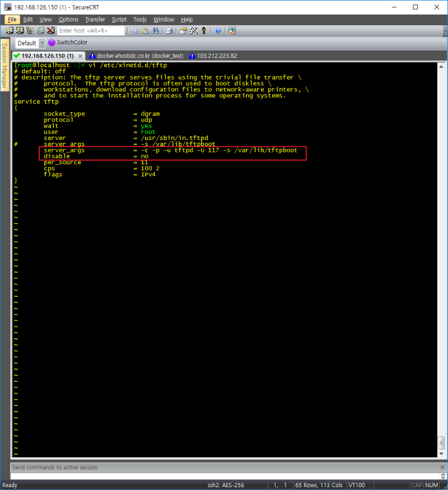The height and width of the screenshot is (490, 448).
Task: Click the Disconnect session icon
Action: [51, 31]
